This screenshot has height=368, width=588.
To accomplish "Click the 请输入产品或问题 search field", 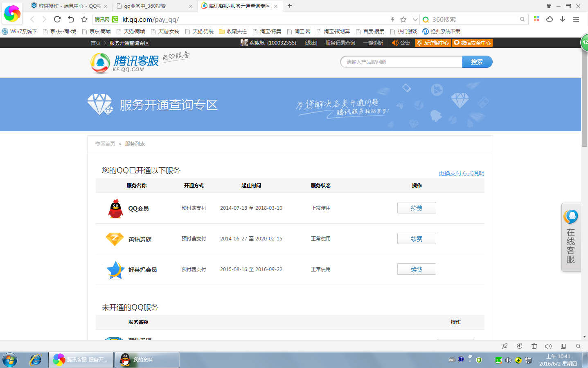I will tap(401, 62).
